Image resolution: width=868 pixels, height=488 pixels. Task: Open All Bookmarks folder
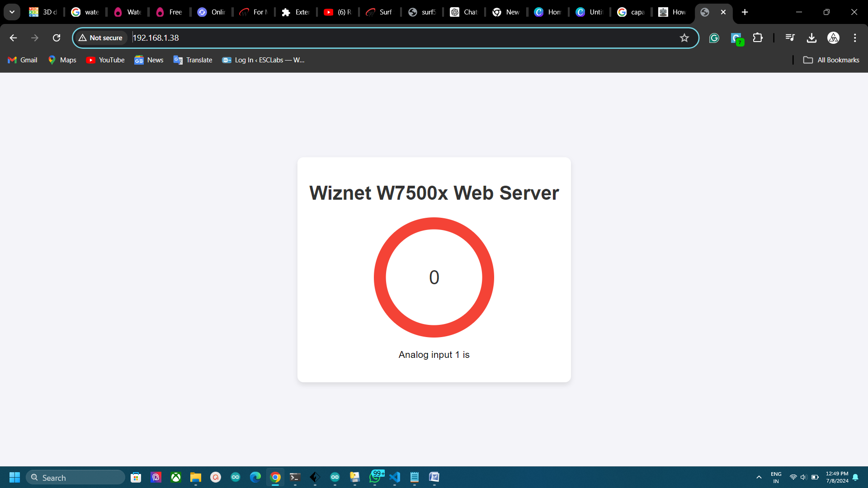point(831,60)
